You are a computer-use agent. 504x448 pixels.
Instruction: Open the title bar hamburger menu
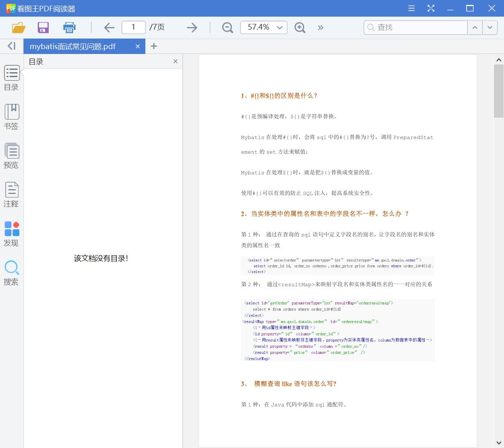coord(411,8)
